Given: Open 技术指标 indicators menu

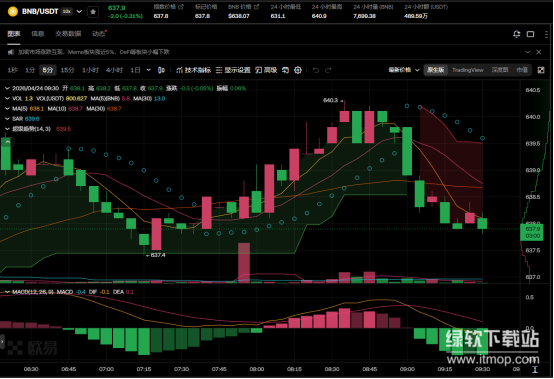Looking at the screenshot, I should tap(194, 70).
